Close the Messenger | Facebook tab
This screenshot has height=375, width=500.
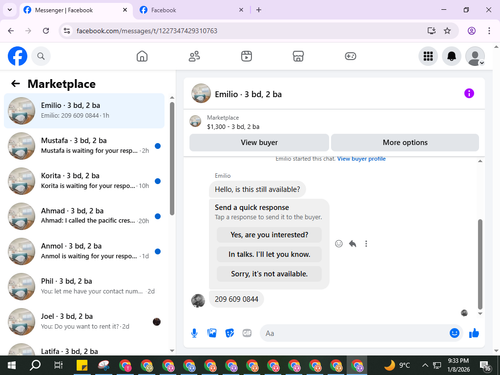coord(125,10)
